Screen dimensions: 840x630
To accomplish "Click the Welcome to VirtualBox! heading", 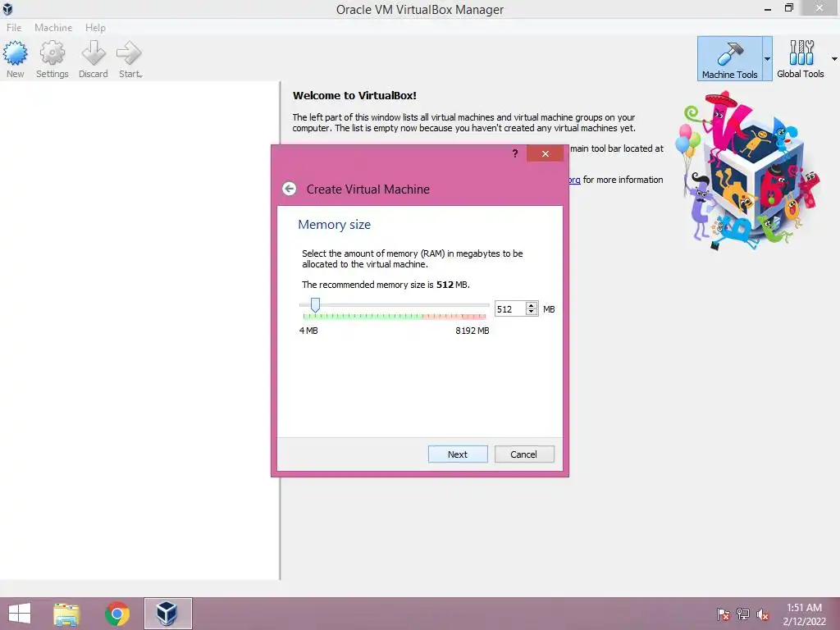I will pyautogui.click(x=354, y=96).
